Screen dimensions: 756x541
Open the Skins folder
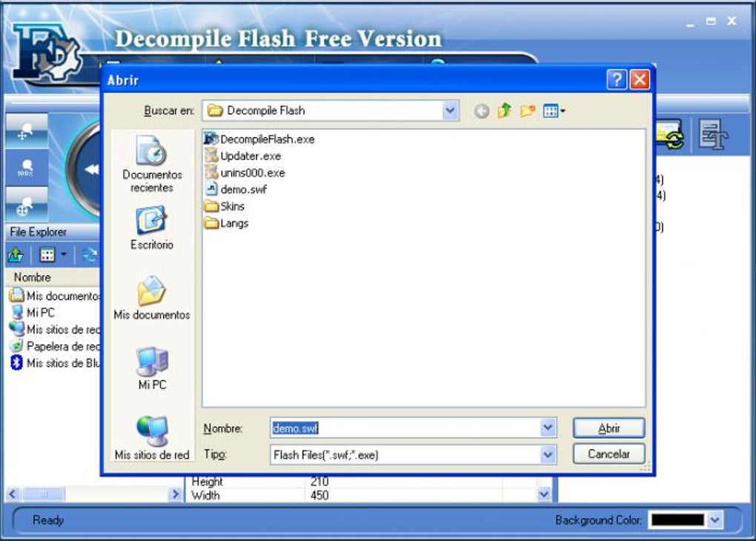coord(225,206)
